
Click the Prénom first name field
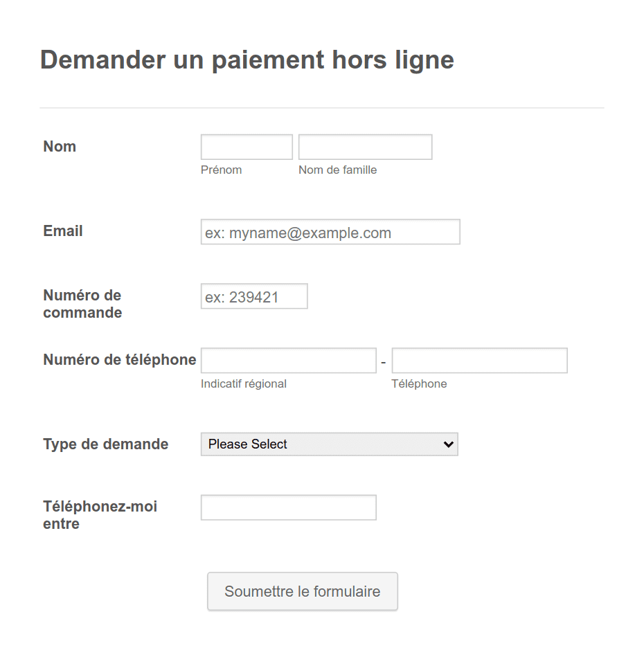click(247, 147)
